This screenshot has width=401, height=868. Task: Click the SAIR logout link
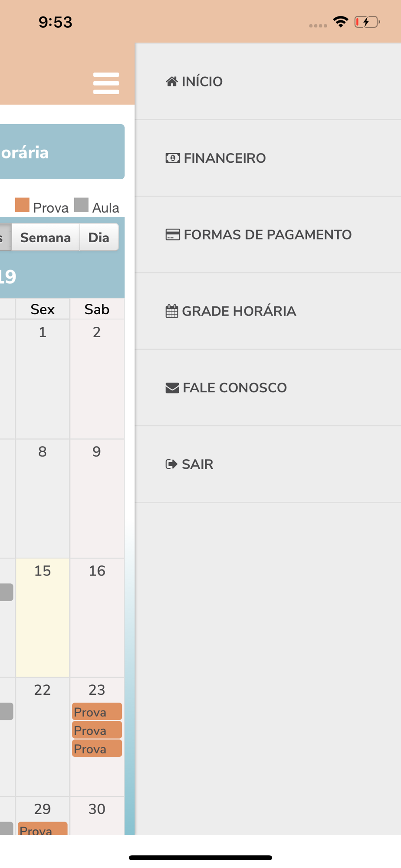click(197, 464)
